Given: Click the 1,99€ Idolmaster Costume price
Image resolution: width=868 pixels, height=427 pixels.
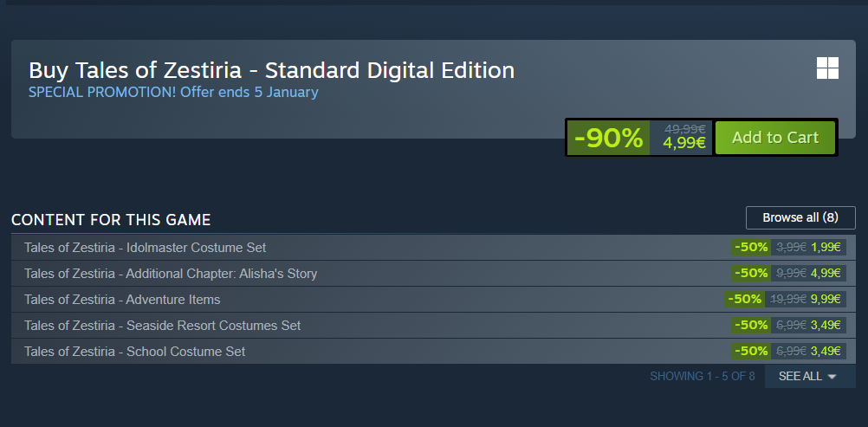Looking at the screenshot, I should click(826, 248).
